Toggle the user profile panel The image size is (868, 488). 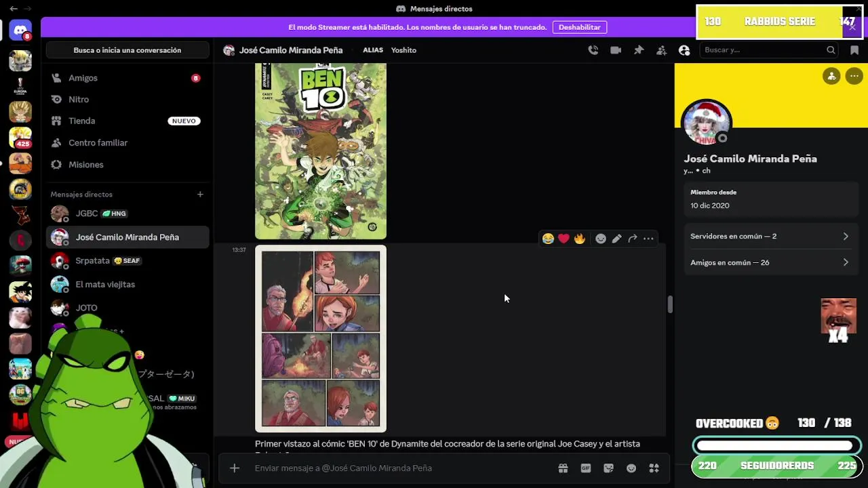tap(684, 50)
